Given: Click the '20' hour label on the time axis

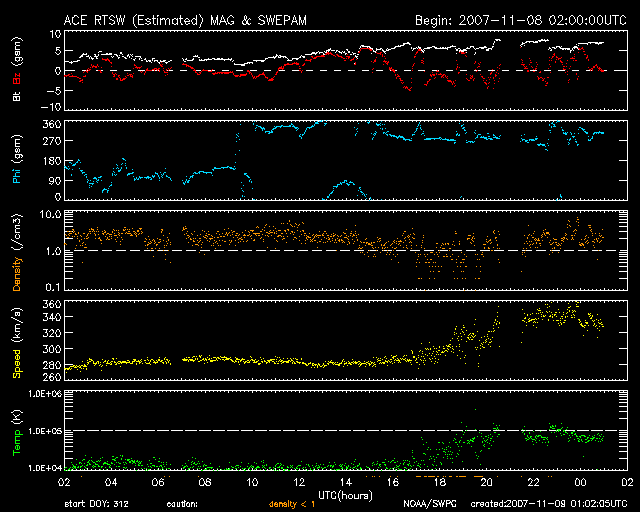Looking at the screenshot, I should pyautogui.click(x=487, y=482).
